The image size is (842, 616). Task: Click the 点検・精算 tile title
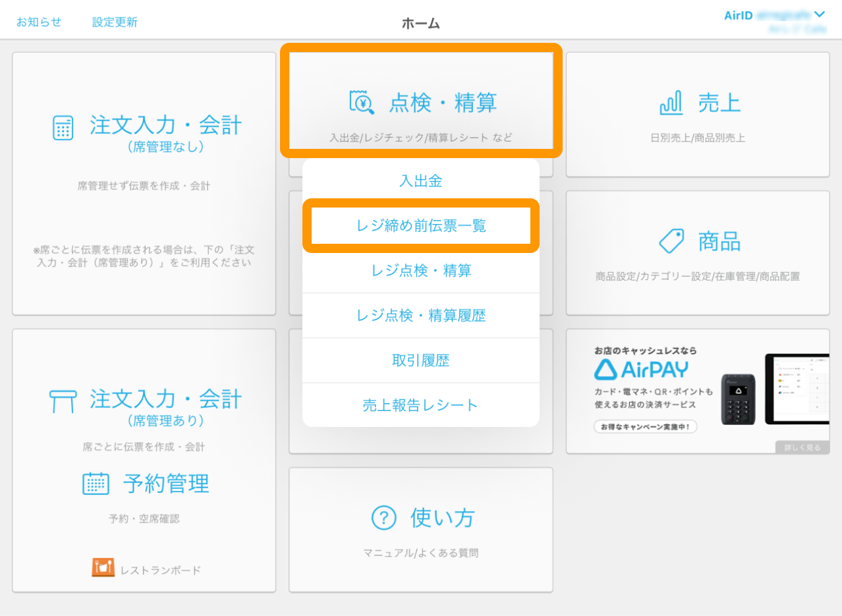[x=443, y=102]
